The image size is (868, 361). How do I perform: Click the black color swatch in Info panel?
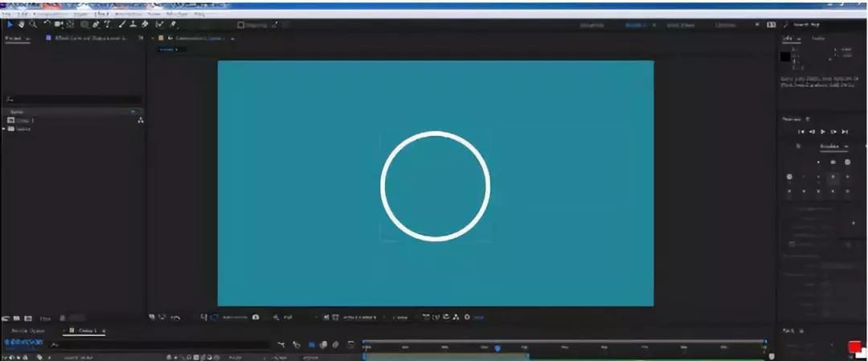(x=785, y=56)
